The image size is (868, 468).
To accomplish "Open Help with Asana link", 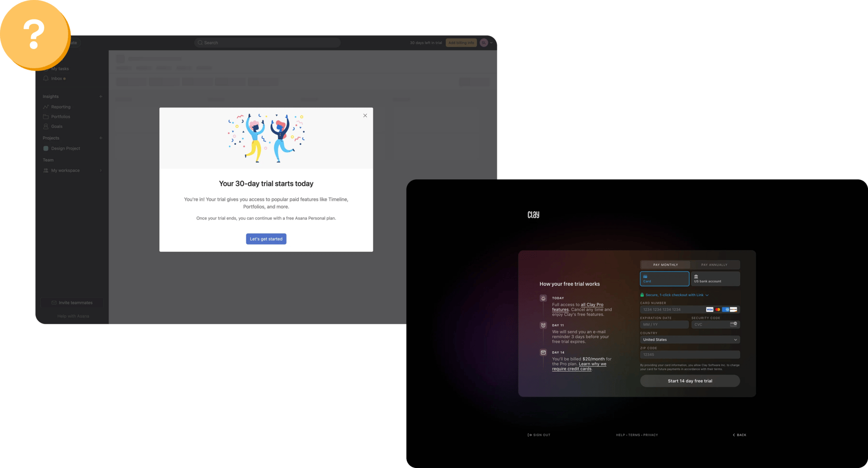I will tap(73, 316).
